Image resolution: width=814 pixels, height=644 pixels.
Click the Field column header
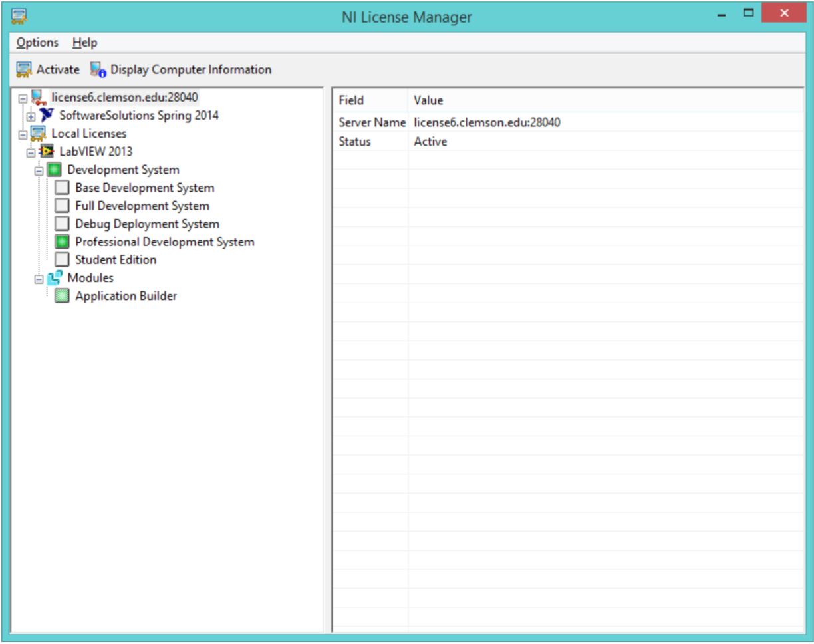pos(370,100)
